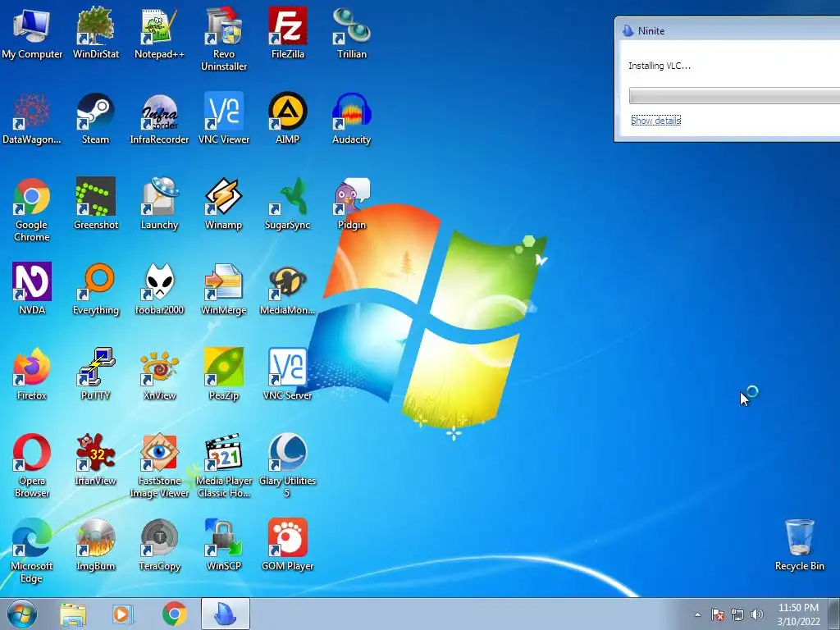Select the DataWagon shortcut icon

point(32,118)
